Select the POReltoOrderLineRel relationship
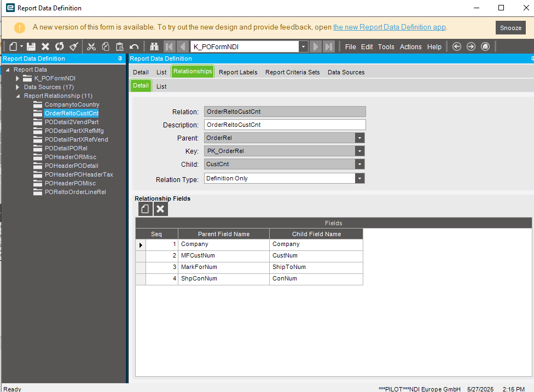 [x=76, y=192]
